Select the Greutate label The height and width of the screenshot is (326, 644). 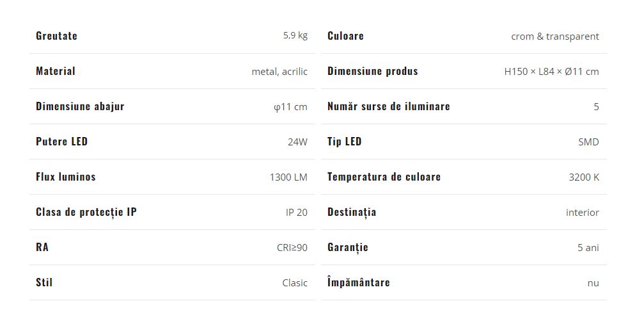(56, 36)
